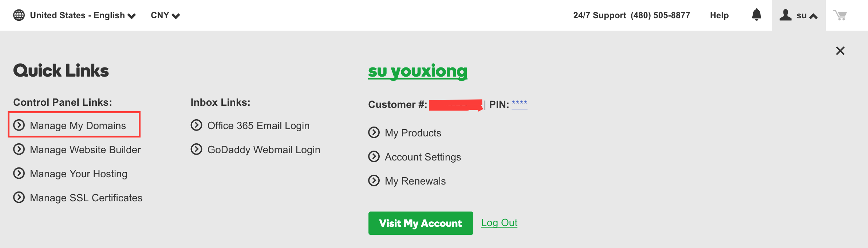The height and width of the screenshot is (248, 868).
Task: Open Manage Website Builder
Action: pos(85,150)
